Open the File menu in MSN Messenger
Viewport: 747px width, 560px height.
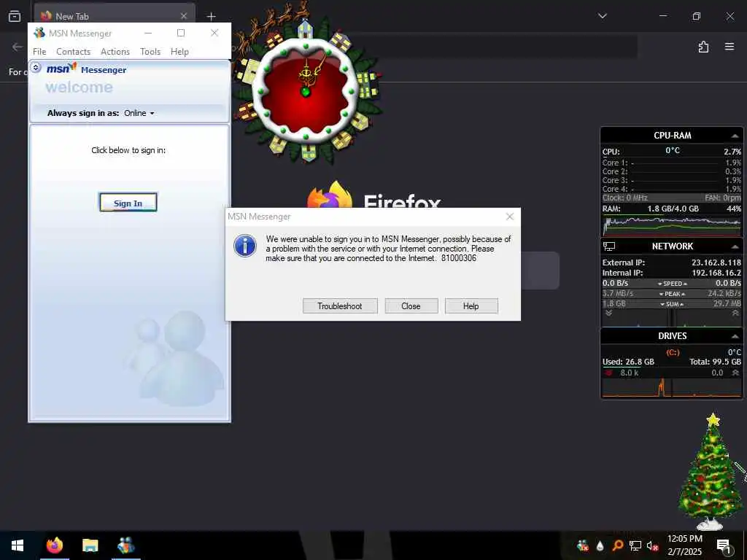(39, 52)
